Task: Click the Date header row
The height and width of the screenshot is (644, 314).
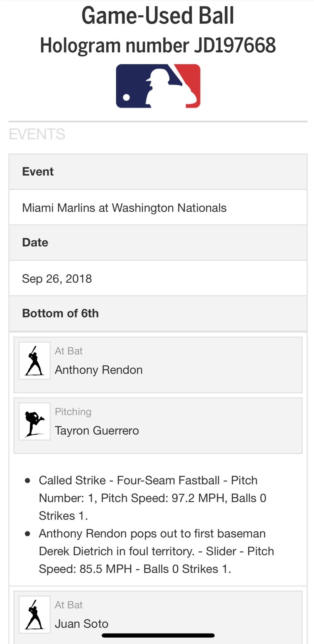Action: click(158, 243)
